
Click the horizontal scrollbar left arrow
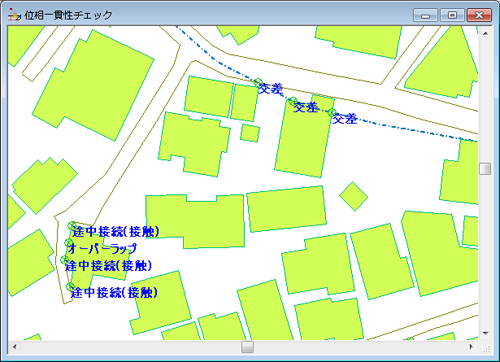click(15, 347)
